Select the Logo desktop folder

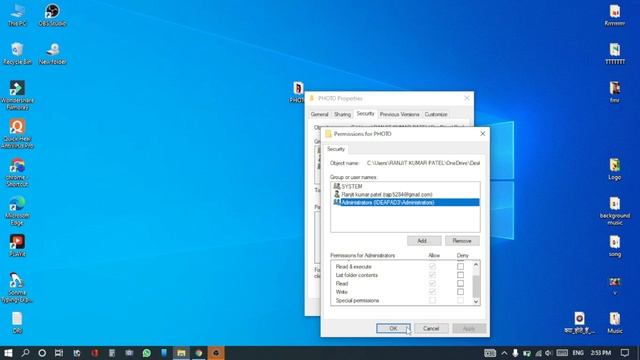point(615,169)
